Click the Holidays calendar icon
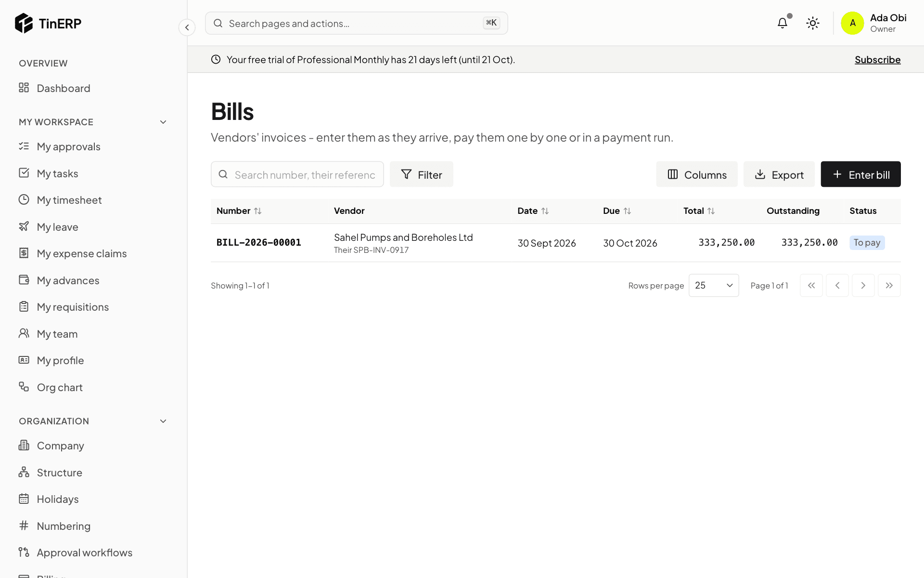This screenshot has height=578, width=924. pyautogui.click(x=24, y=499)
